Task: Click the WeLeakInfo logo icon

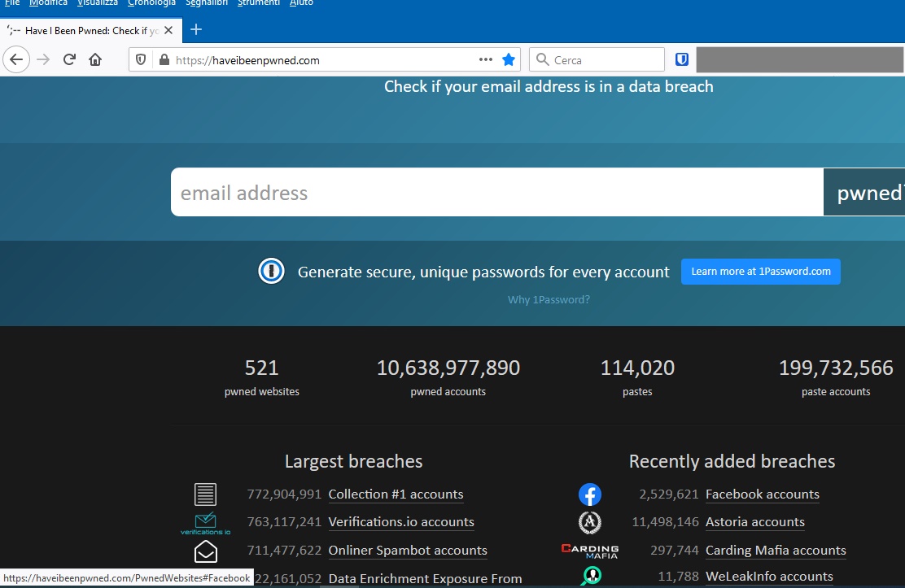Action: 591,576
